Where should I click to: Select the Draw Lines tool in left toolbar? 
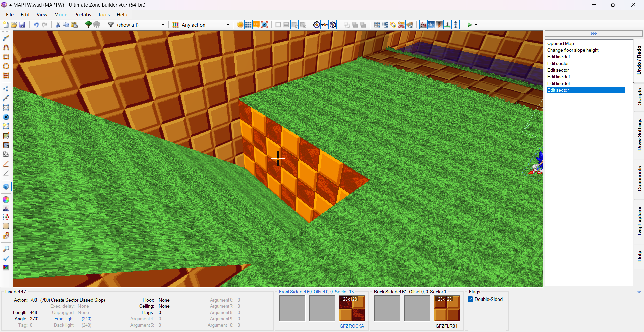[x=6, y=38]
